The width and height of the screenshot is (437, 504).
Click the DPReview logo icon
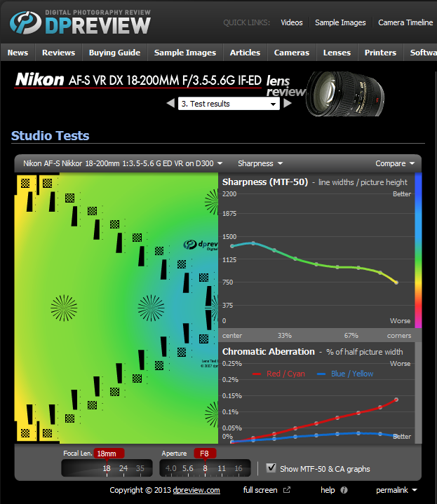point(25,23)
